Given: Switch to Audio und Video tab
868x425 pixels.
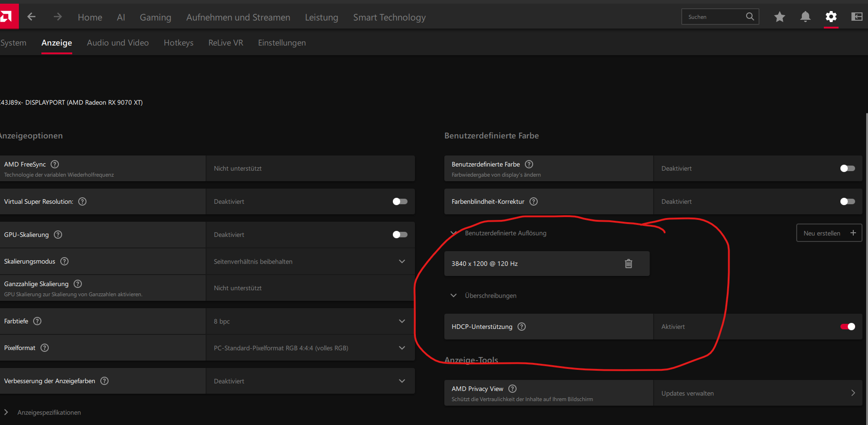Looking at the screenshot, I should click(118, 43).
